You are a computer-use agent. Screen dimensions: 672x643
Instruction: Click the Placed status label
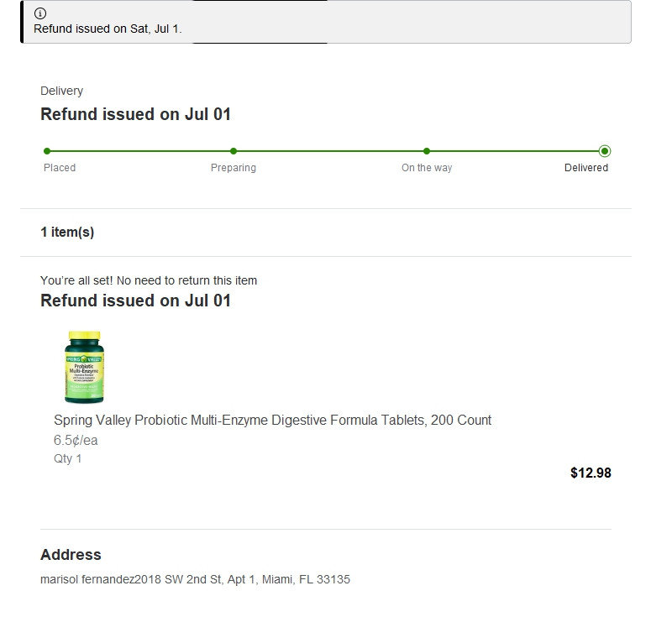point(60,168)
